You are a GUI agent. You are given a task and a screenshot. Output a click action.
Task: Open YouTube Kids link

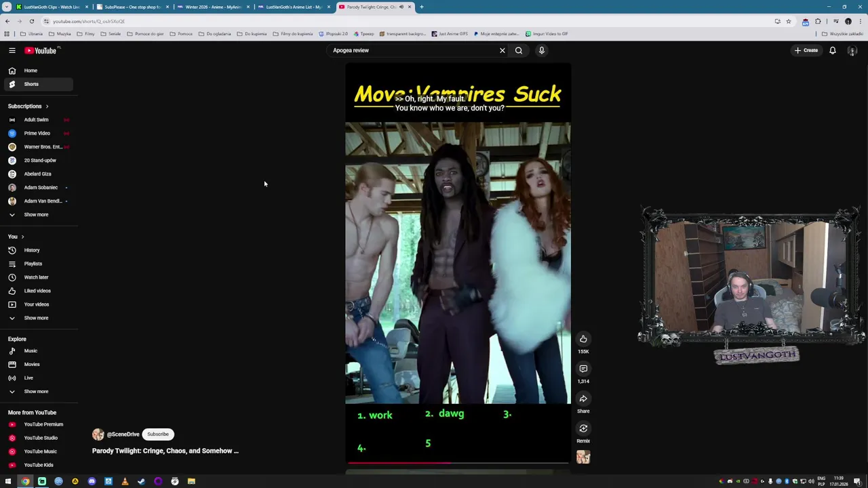(38, 465)
